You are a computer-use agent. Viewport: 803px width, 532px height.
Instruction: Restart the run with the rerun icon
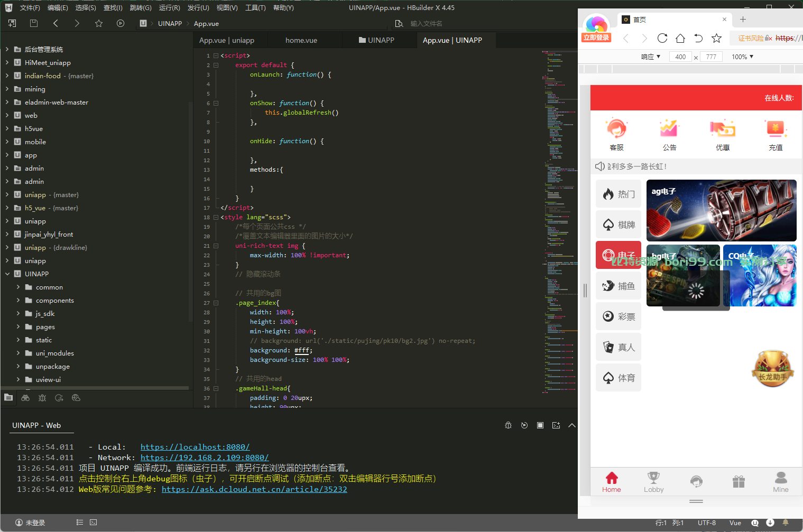click(x=524, y=425)
